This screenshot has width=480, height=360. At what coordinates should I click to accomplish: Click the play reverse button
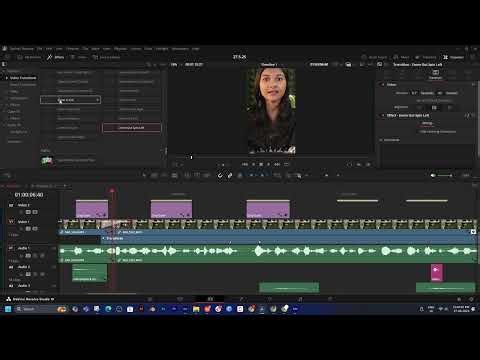pyautogui.click(x=253, y=164)
